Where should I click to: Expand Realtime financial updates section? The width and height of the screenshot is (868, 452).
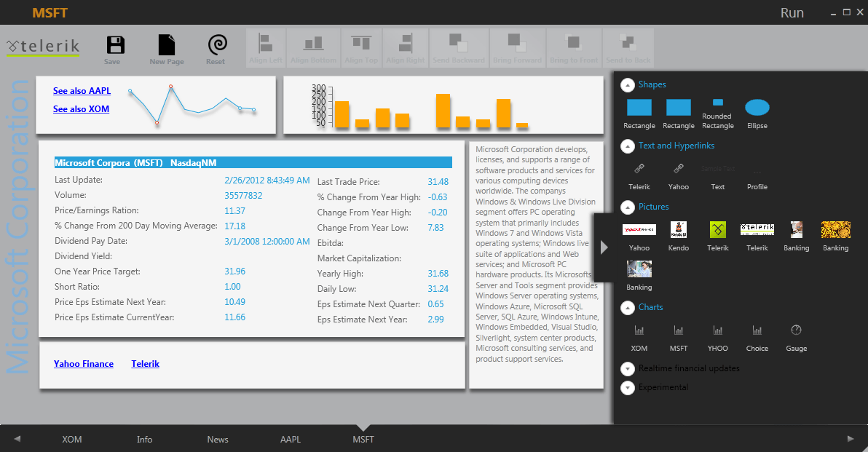point(628,368)
